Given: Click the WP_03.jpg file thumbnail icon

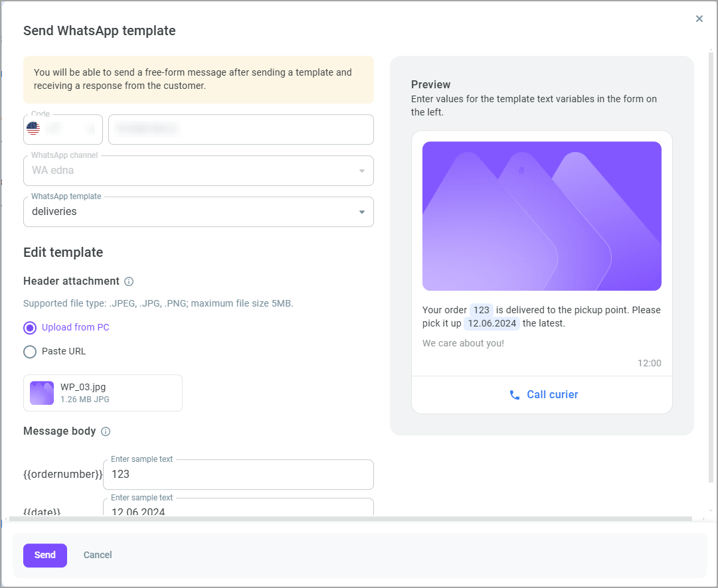Looking at the screenshot, I should tap(42, 393).
